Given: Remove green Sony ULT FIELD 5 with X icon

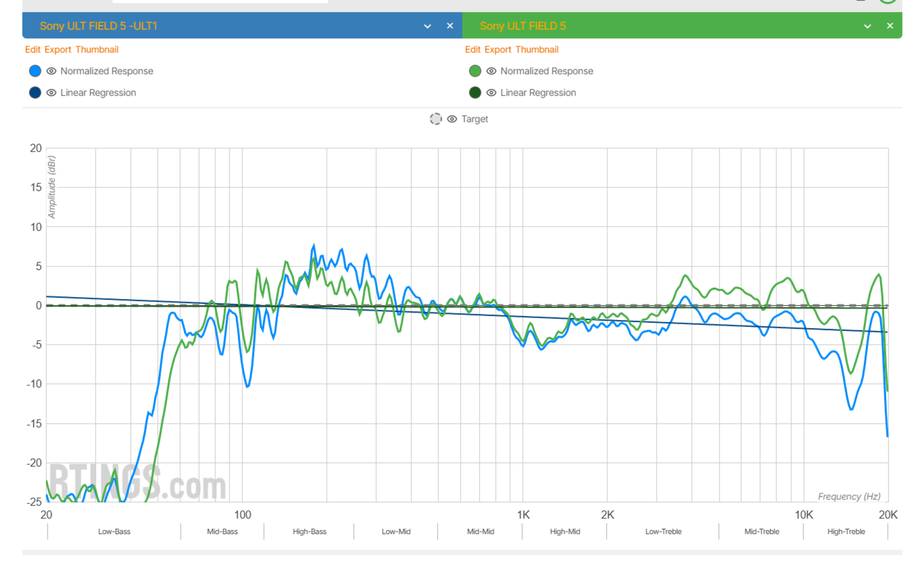Looking at the screenshot, I should [890, 26].
